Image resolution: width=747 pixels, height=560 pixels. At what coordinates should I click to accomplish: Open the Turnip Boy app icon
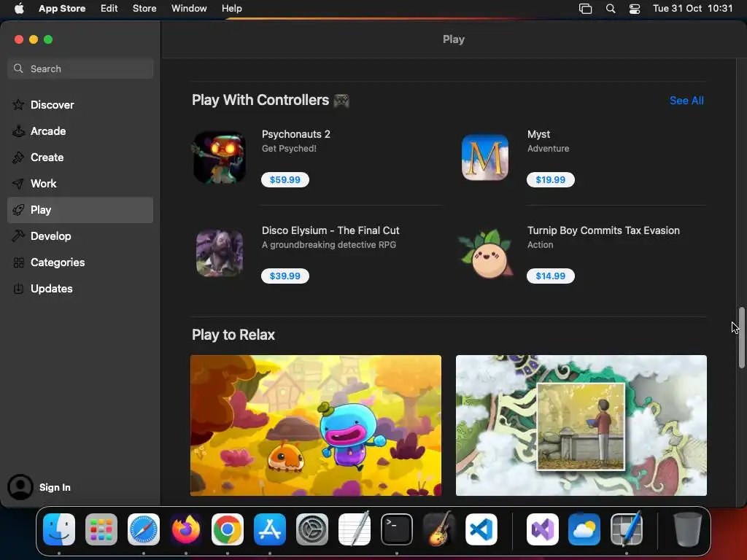[x=485, y=253]
